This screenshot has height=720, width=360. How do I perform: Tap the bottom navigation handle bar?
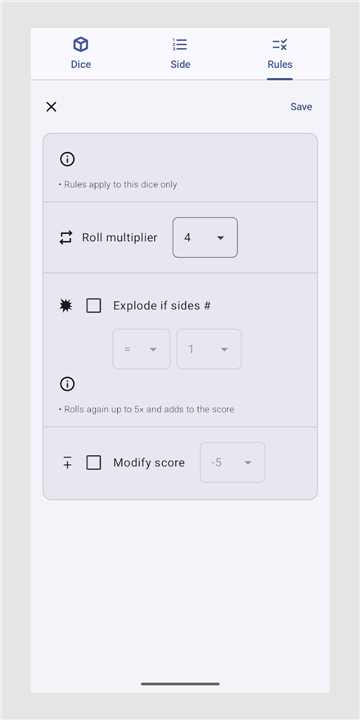click(x=180, y=684)
